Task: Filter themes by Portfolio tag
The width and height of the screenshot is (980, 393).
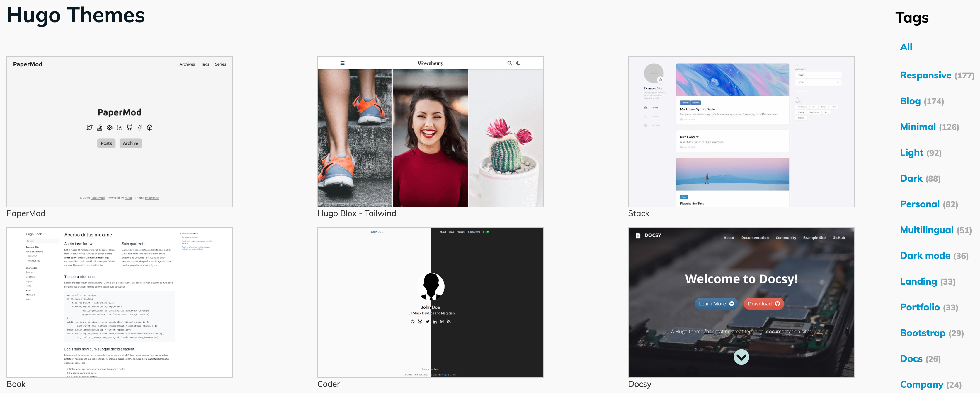Action: 929,307
